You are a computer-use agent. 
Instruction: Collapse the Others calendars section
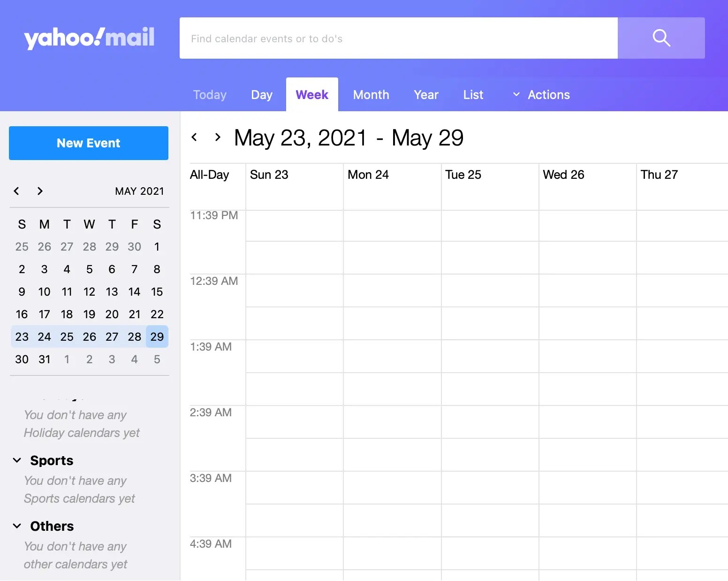pyautogui.click(x=16, y=526)
